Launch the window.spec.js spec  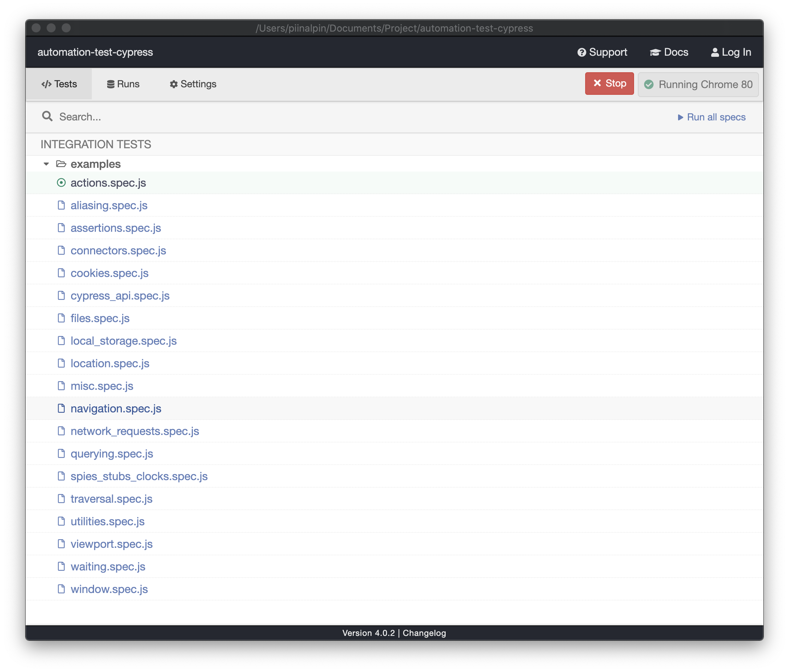pos(109,589)
